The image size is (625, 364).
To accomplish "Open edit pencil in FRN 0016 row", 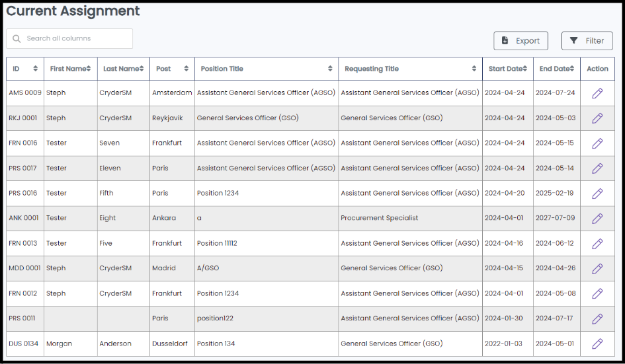I will pyautogui.click(x=597, y=143).
